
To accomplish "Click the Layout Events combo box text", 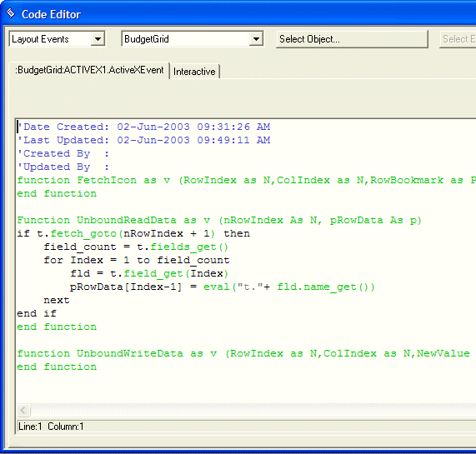I will (40, 39).
